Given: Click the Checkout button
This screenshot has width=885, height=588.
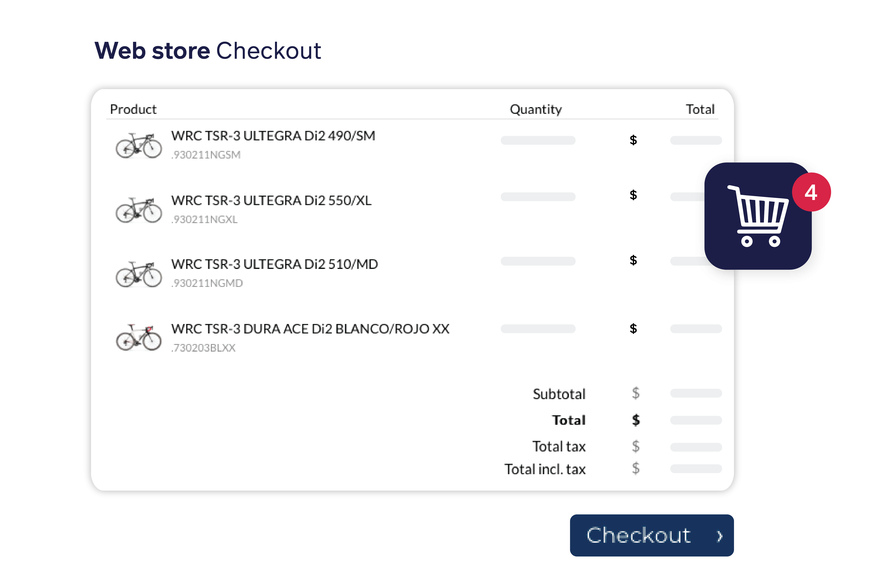Looking at the screenshot, I should pos(652,535).
